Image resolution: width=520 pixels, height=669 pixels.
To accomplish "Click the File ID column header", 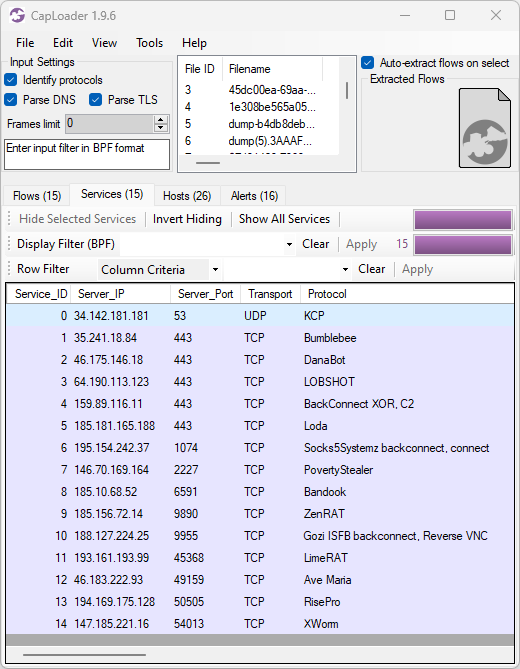I will [200, 69].
